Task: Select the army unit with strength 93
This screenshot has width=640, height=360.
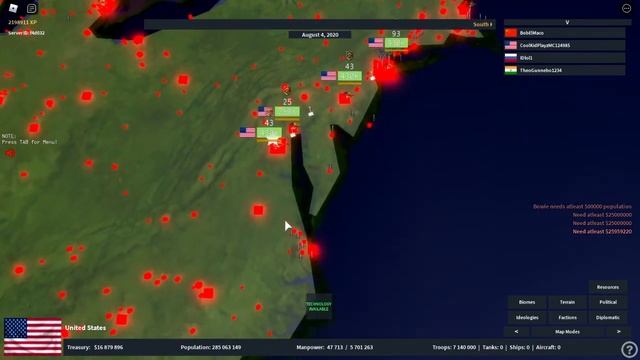Action: pyautogui.click(x=396, y=42)
